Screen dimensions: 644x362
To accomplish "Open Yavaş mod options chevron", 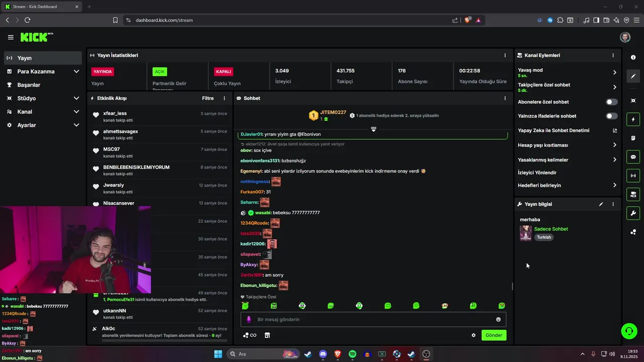I will click(614, 72).
